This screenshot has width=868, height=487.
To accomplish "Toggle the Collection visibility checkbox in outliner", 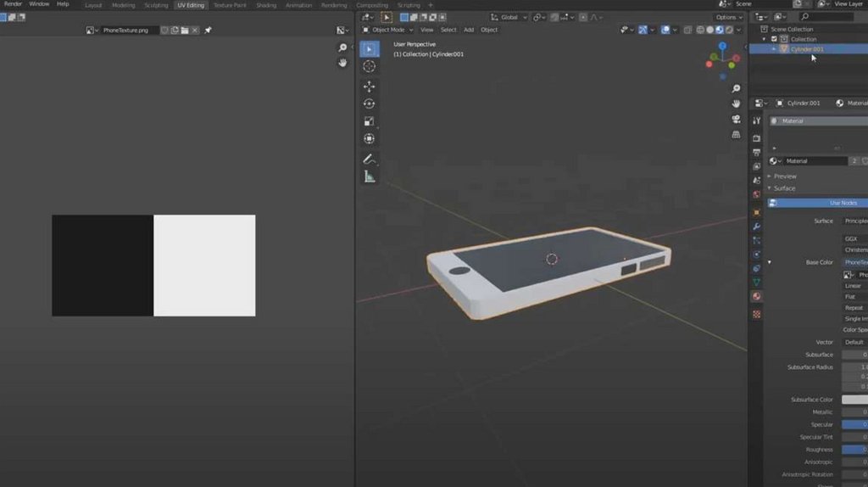I will tap(774, 39).
